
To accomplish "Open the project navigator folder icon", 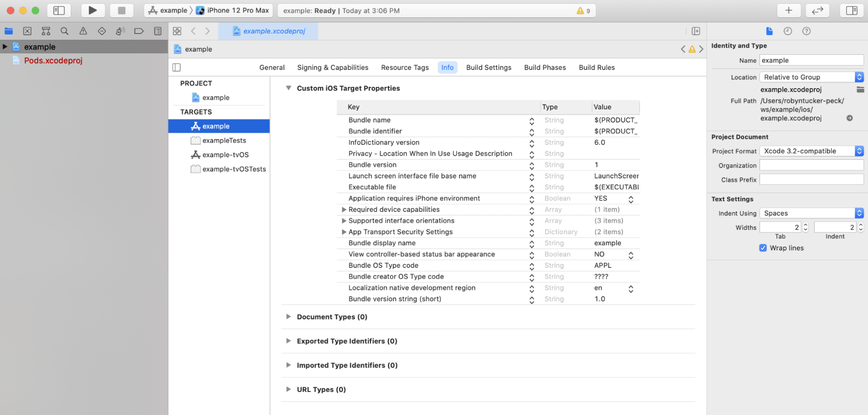I will pyautogui.click(x=9, y=31).
